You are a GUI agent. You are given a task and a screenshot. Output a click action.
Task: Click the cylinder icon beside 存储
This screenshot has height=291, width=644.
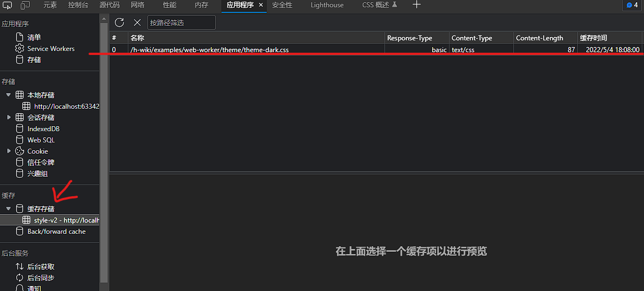click(x=19, y=60)
